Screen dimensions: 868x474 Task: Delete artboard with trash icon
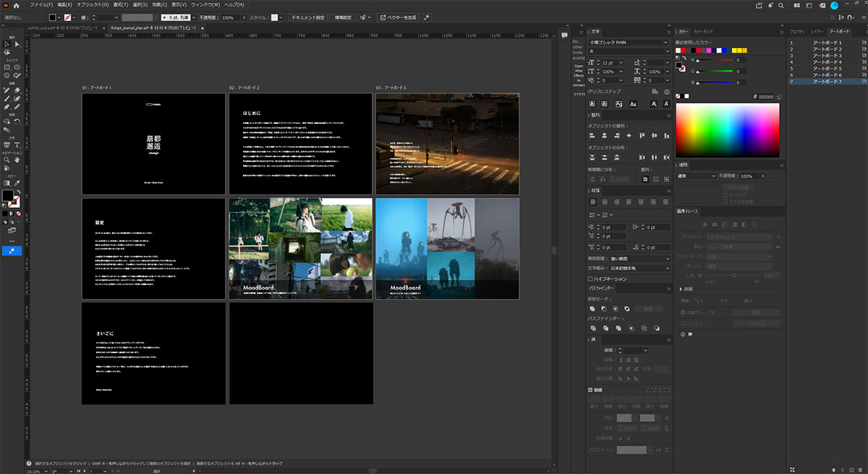[861, 470]
